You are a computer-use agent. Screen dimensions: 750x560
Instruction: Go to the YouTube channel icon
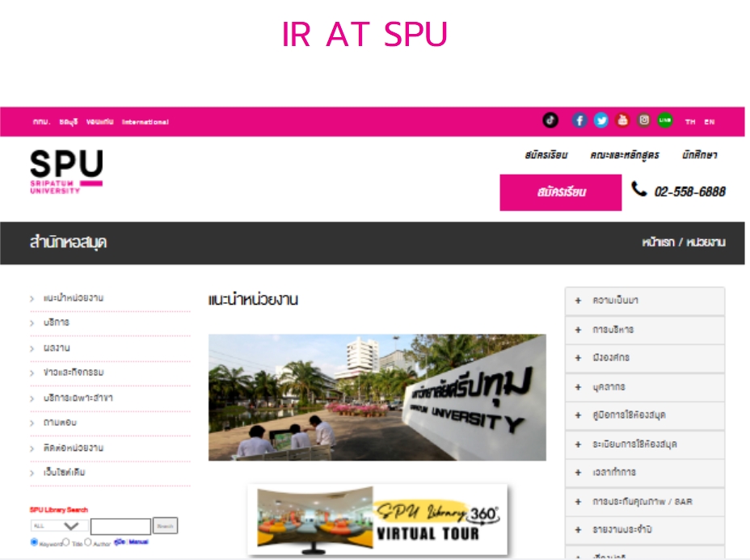click(x=622, y=120)
